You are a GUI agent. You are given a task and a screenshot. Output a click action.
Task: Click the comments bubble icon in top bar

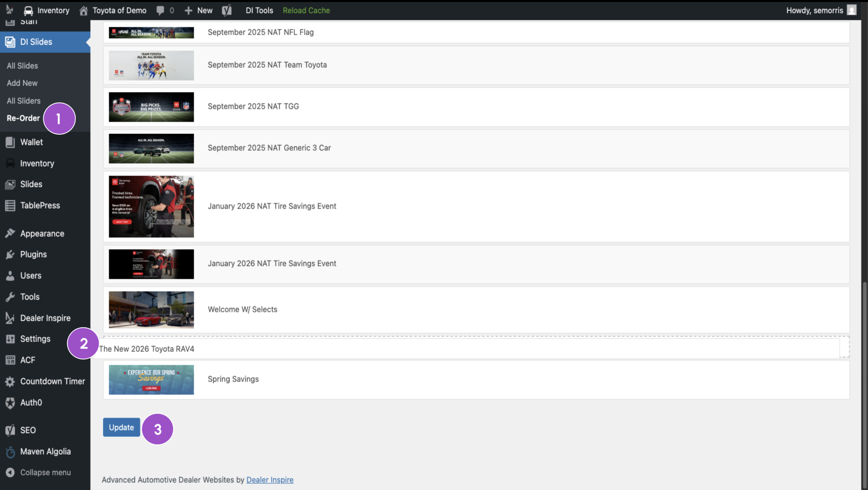160,10
